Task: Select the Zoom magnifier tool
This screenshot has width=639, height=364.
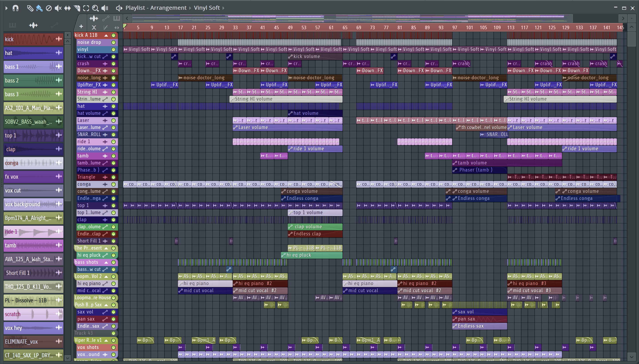Action: click(95, 8)
